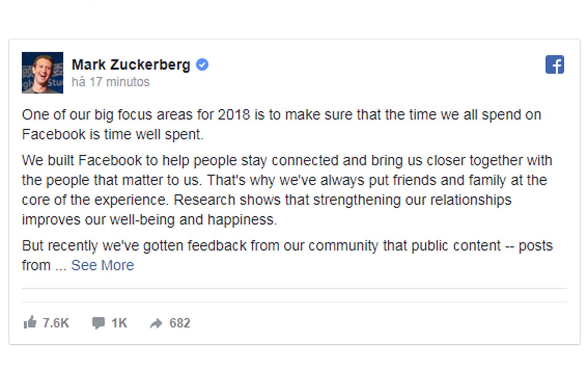Click the share arrow icon
The image size is (588, 368).
pyautogui.click(x=156, y=323)
